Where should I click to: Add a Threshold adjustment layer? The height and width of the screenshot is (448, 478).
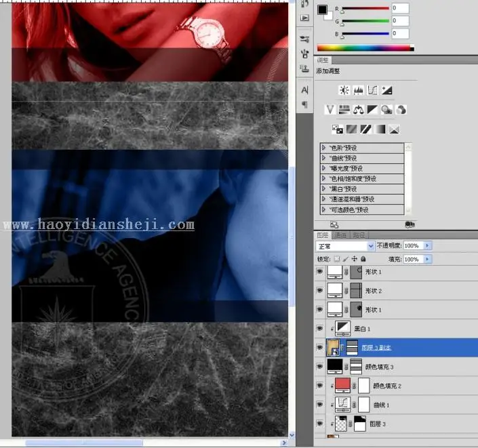(x=365, y=129)
